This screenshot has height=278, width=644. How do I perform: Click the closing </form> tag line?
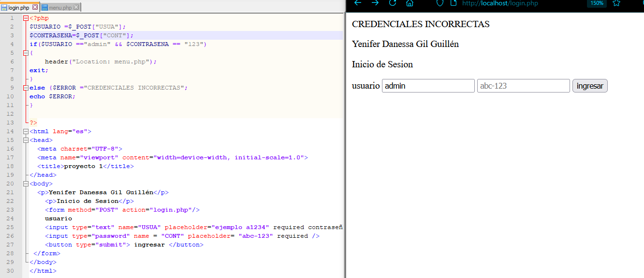click(46, 253)
